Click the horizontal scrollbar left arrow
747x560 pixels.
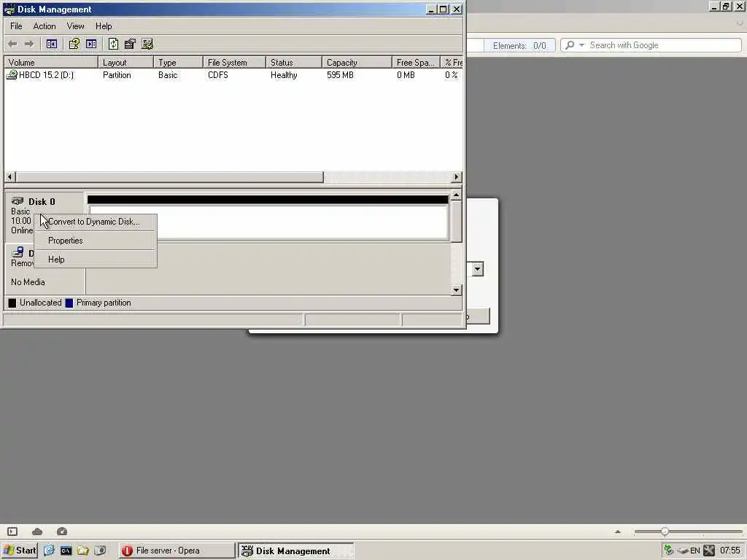(9, 177)
